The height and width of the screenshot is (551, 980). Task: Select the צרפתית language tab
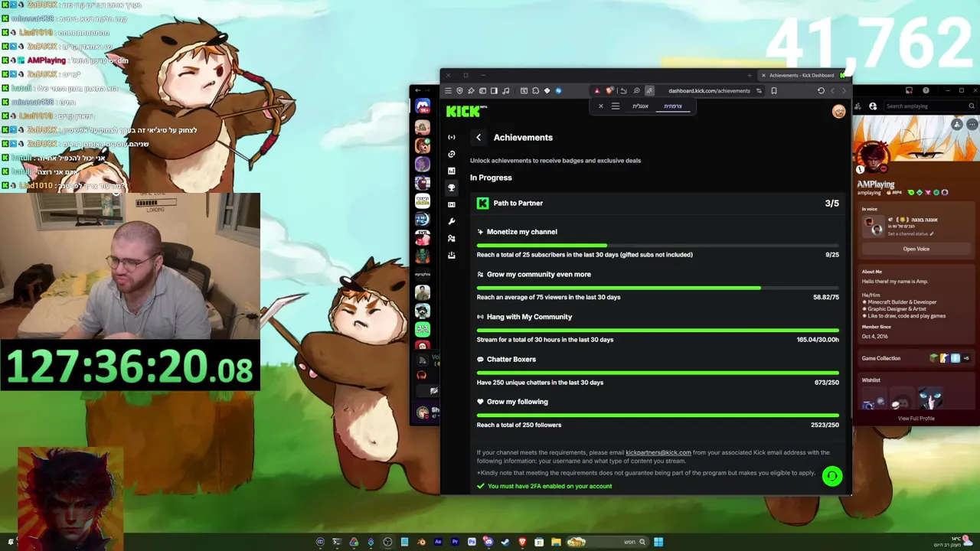(x=673, y=106)
